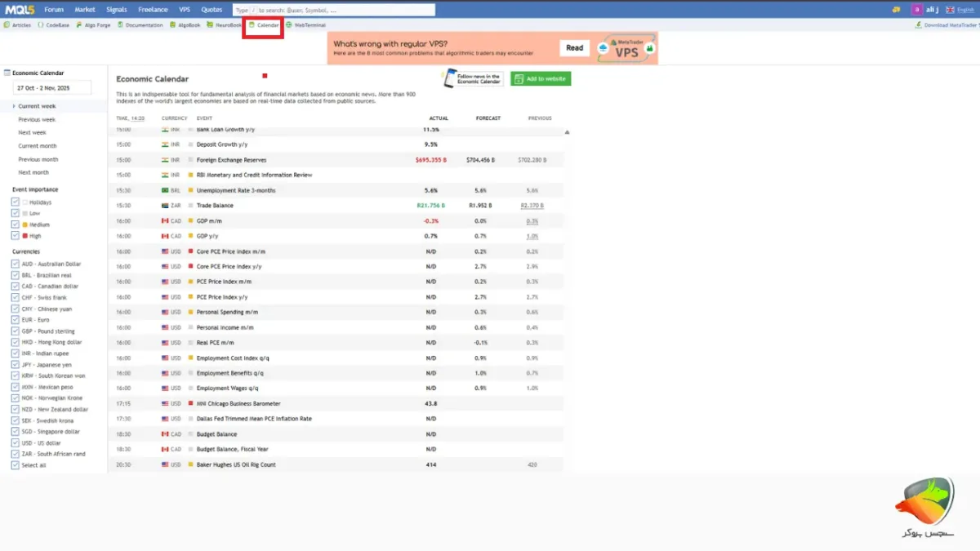Click the UK flag language icon
This screenshot has width=980, height=551.
pos(949,10)
